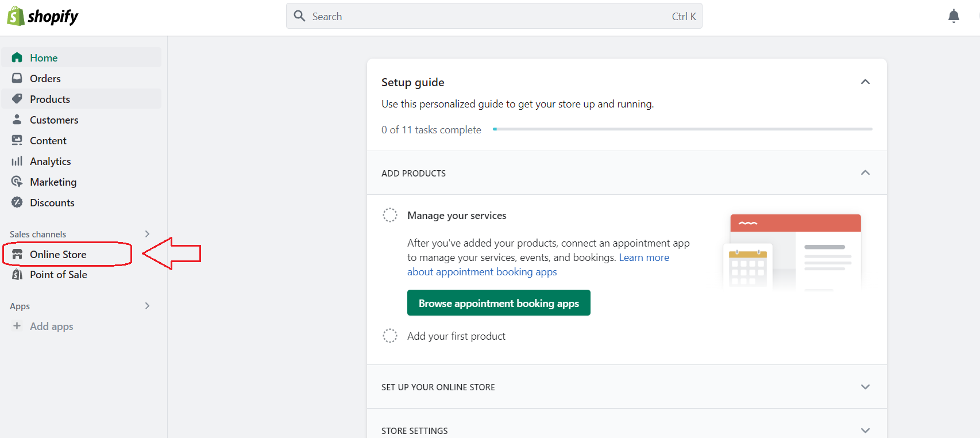This screenshot has height=438, width=980.
Task: Collapse the ADD PRODUCTS section
Action: [x=865, y=172]
